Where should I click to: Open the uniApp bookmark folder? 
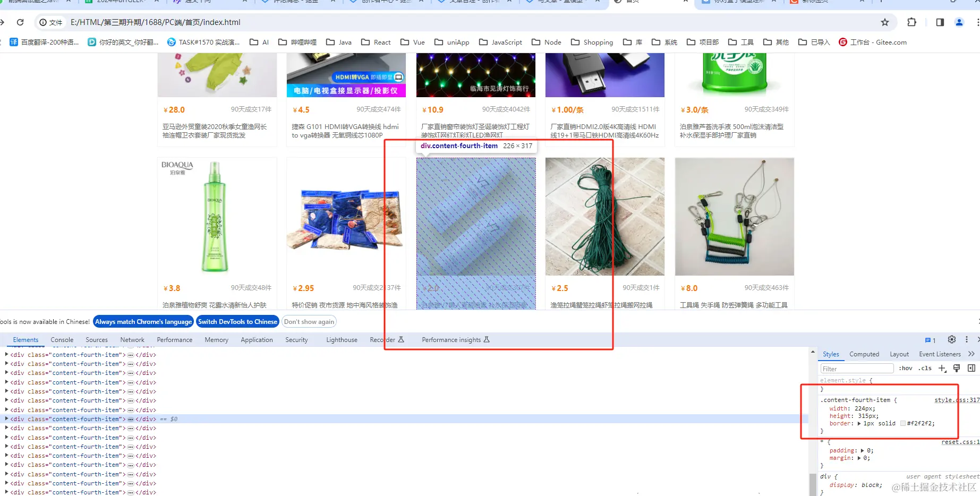click(452, 42)
